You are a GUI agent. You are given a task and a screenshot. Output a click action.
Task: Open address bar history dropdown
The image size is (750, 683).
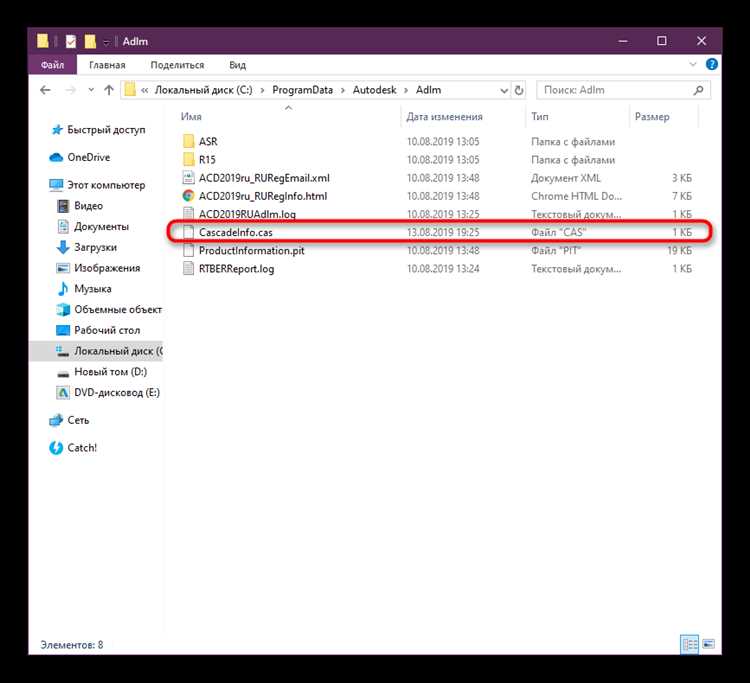click(x=498, y=90)
